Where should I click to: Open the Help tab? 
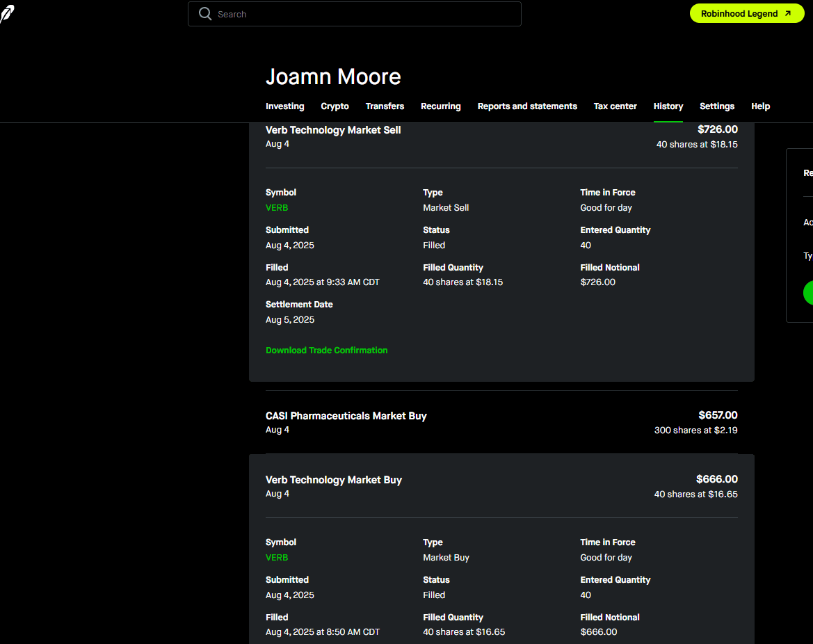pos(760,106)
